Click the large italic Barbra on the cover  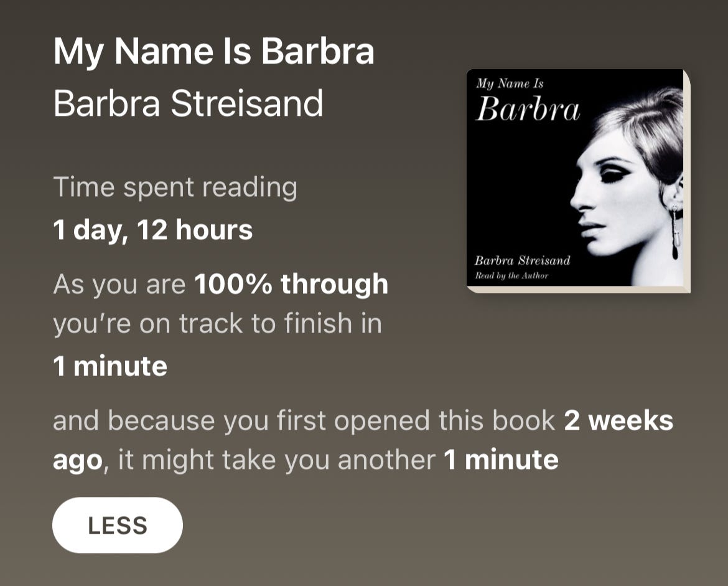pyautogui.click(x=528, y=109)
